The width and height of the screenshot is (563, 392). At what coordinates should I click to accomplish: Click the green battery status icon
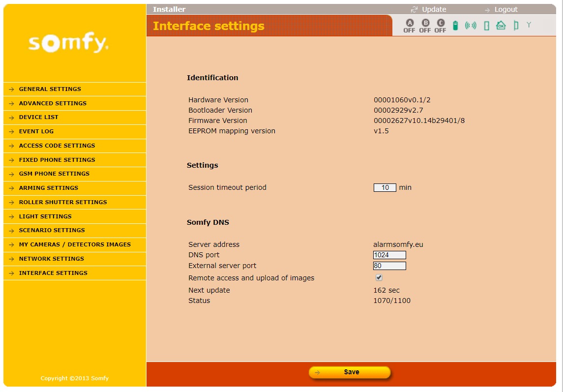click(x=455, y=26)
